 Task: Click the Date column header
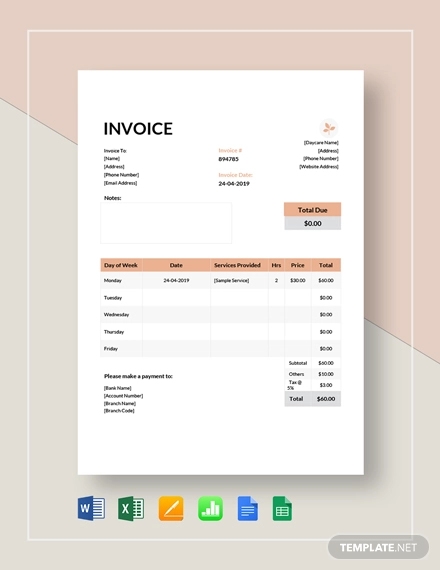(176, 265)
